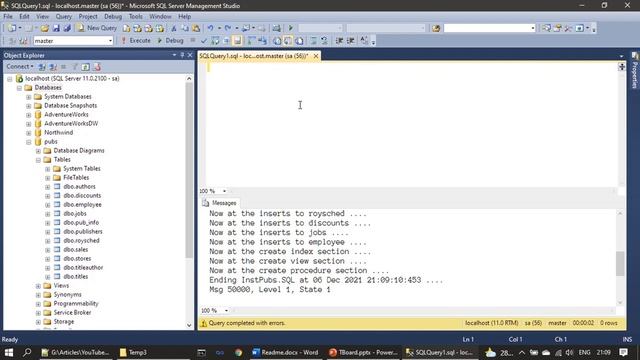Click the Increase Indent icon

click(350, 41)
